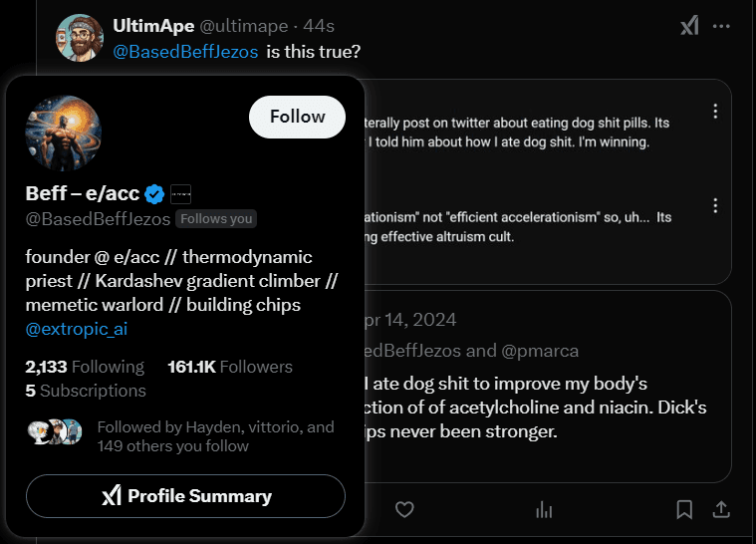Image resolution: width=756 pixels, height=544 pixels.
Task: View the 161.1K Followers list
Action: [x=230, y=367]
